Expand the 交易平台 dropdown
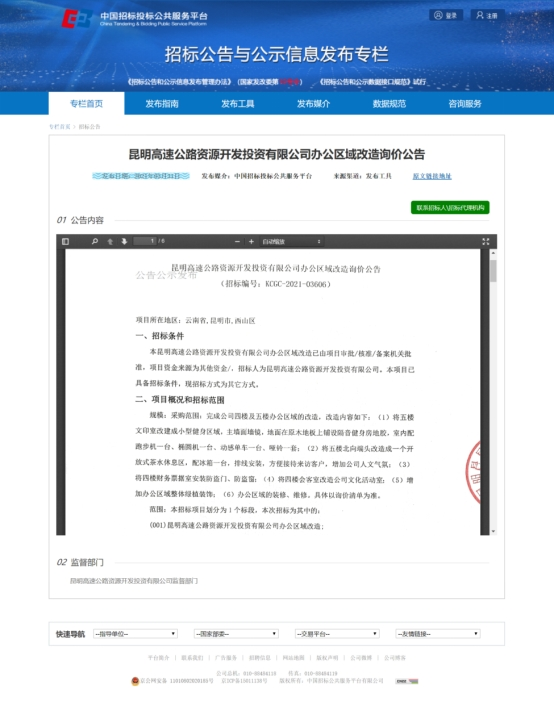The width and height of the screenshot is (554, 727). [337, 634]
